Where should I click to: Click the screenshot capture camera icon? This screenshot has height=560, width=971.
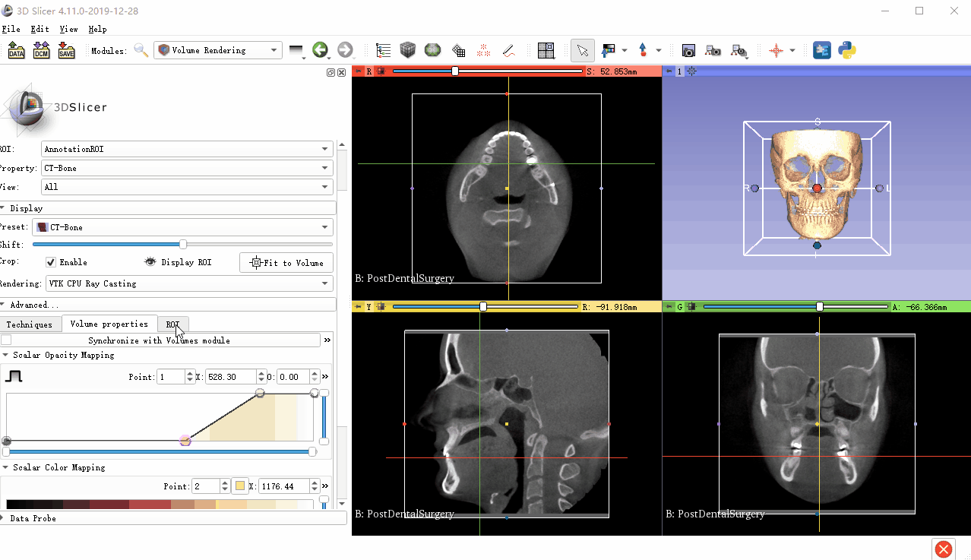688,51
